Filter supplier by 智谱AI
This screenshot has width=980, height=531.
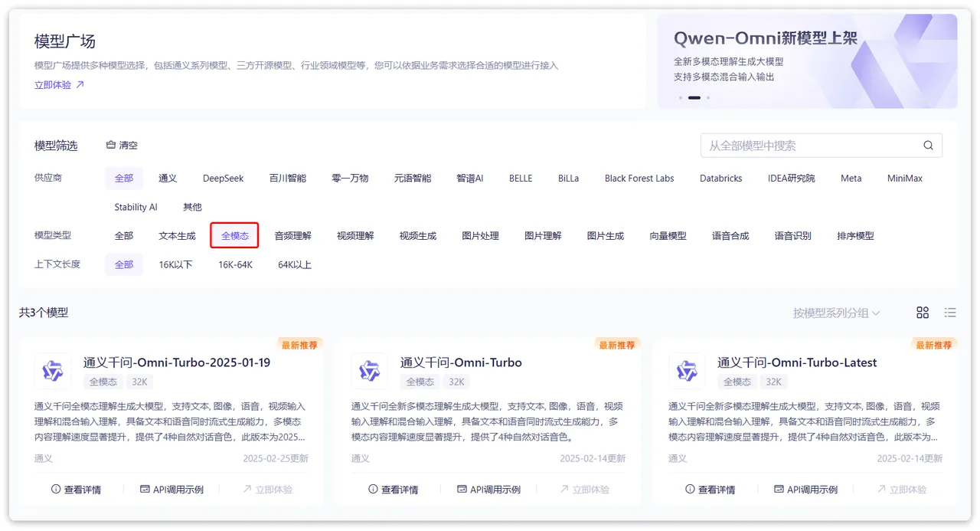tap(470, 178)
